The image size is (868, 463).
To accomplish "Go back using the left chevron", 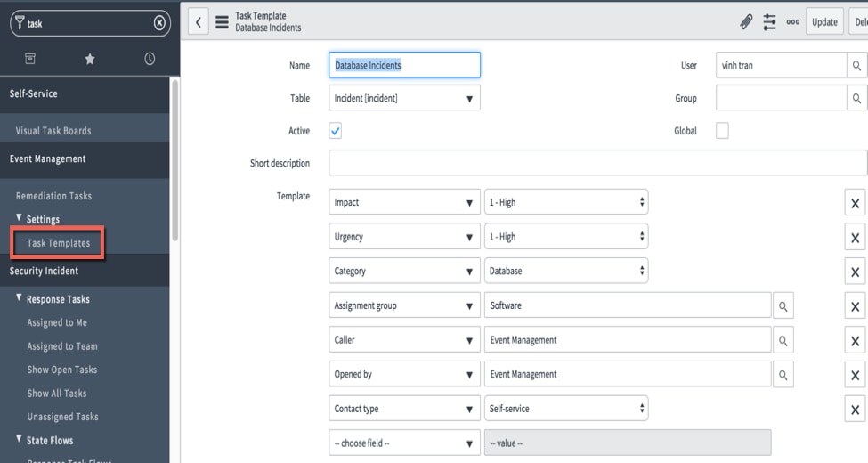I will (199, 22).
